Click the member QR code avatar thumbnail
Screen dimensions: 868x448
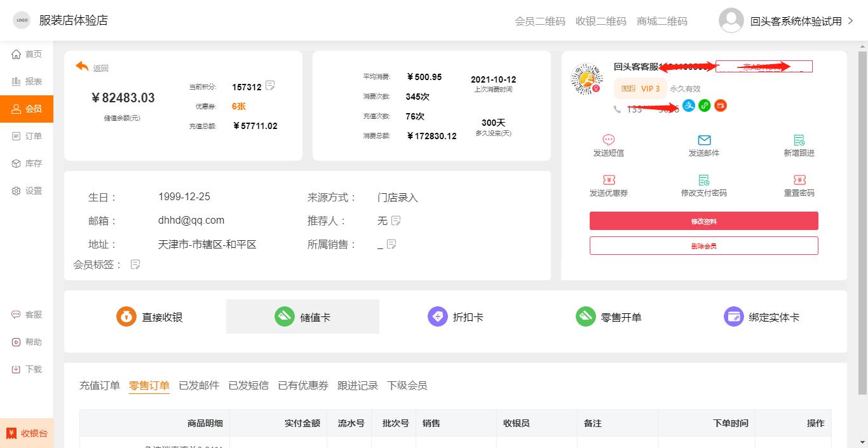tap(587, 79)
